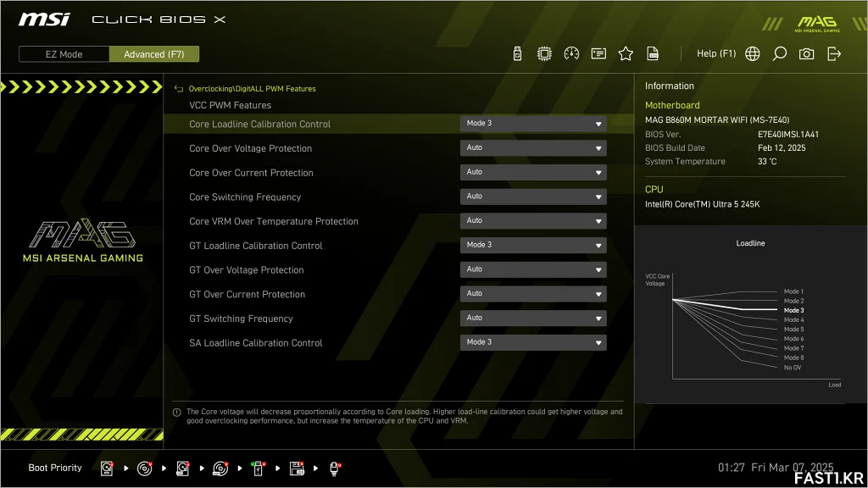The image size is (868, 488).
Task: Open search with the magnifier icon
Action: (780, 53)
